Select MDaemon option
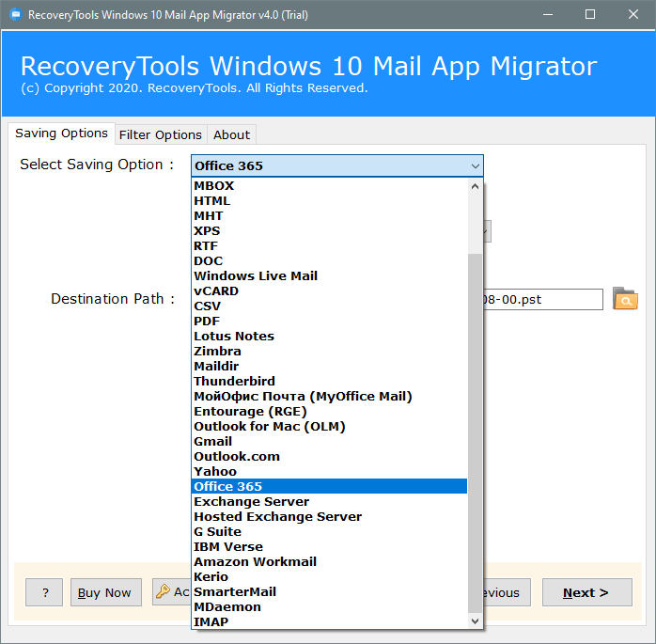 [329, 606]
